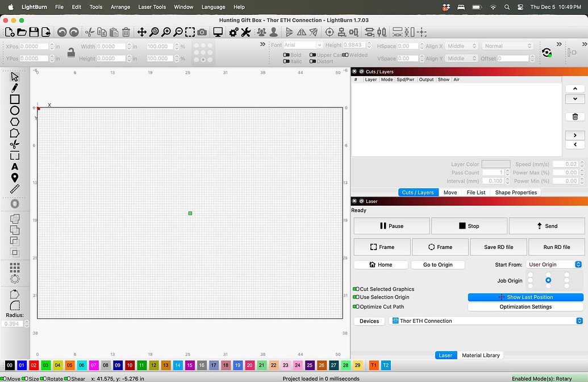
Task: Select the Rectangle drawing tool
Action: [x=16, y=98]
